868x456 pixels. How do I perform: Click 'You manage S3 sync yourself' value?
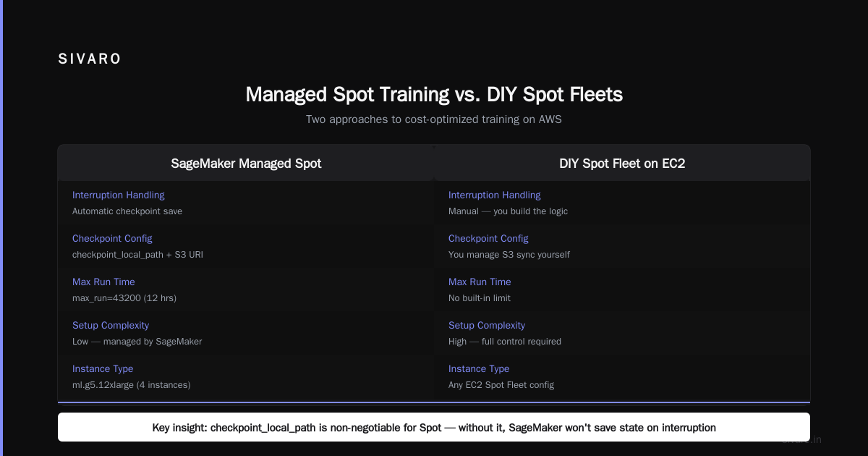pos(509,255)
